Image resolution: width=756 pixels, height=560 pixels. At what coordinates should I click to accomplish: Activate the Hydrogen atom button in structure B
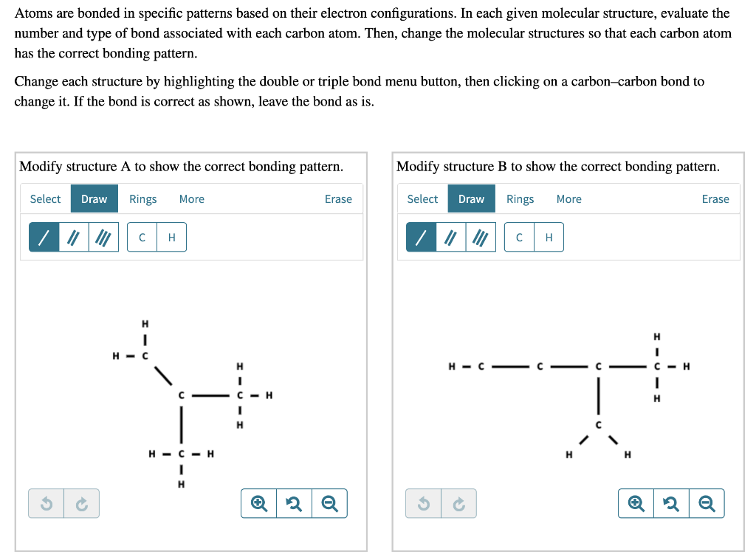pyautogui.click(x=548, y=237)
